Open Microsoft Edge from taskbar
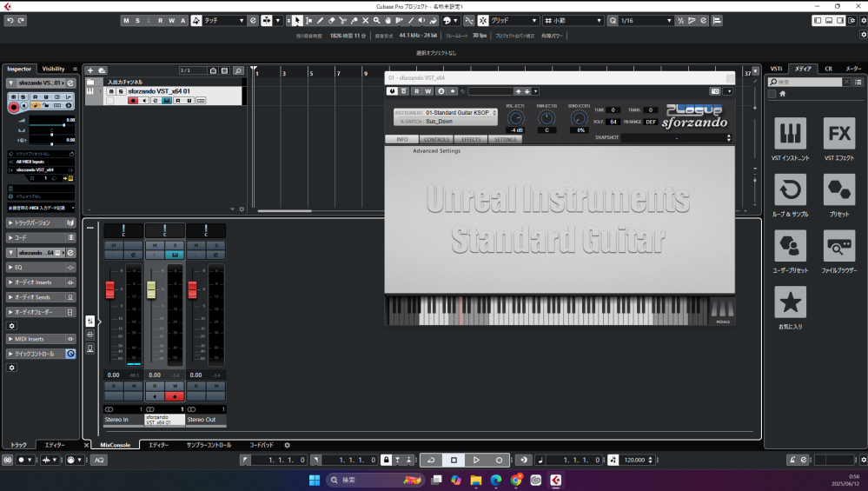Screen dimensions: 868x491 [496, 480]
